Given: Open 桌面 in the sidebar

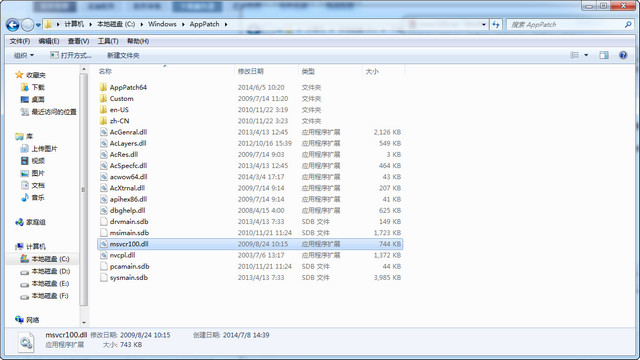Looking at the screenshot, I should click(x=33, y=100).
